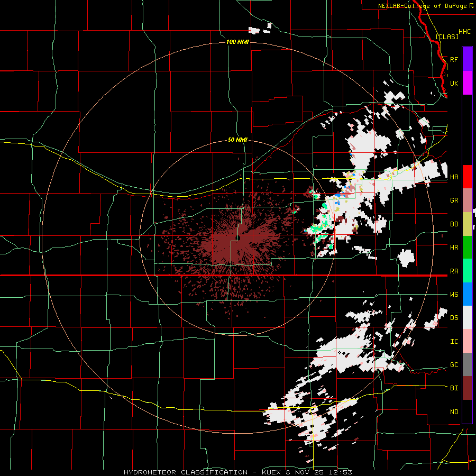476x476 pixels.
Task: Click the 100 NMI range ring label
Action: click(237, 42)
